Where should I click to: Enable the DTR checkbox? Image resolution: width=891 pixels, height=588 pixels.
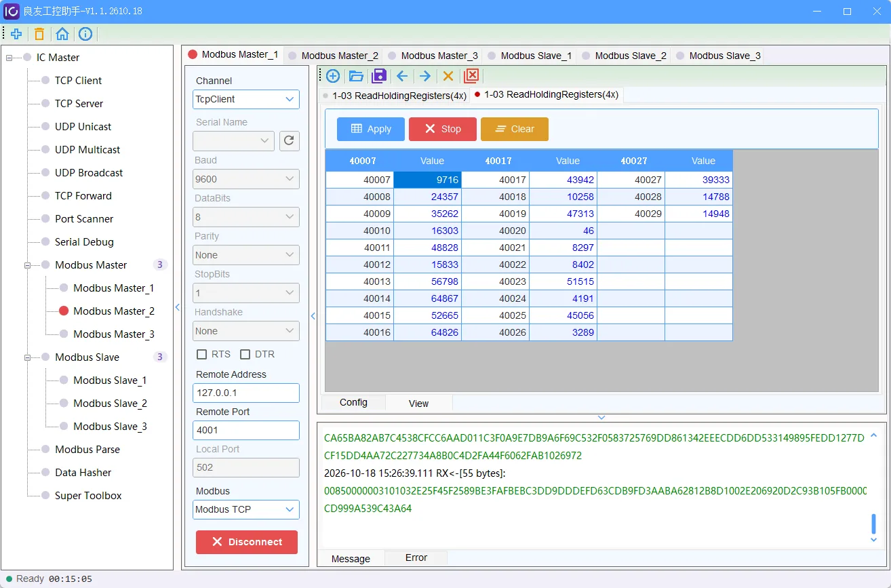coord(245,354)
